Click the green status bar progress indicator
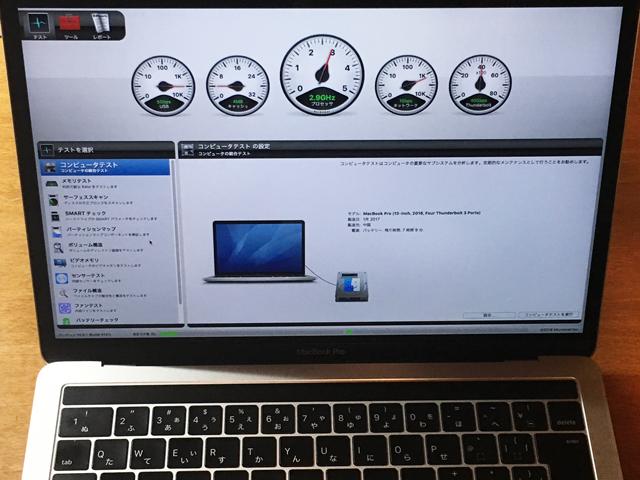 coord(169,334)
